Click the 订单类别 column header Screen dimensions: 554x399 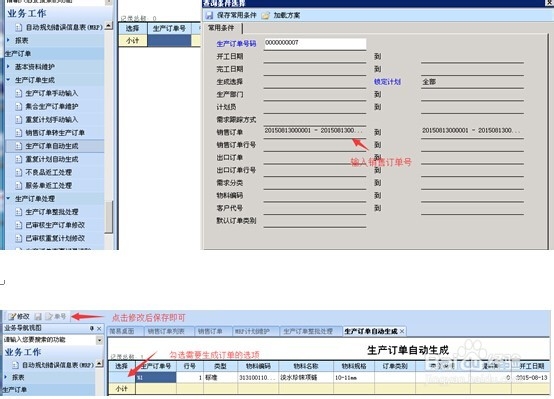coord(395,366)
